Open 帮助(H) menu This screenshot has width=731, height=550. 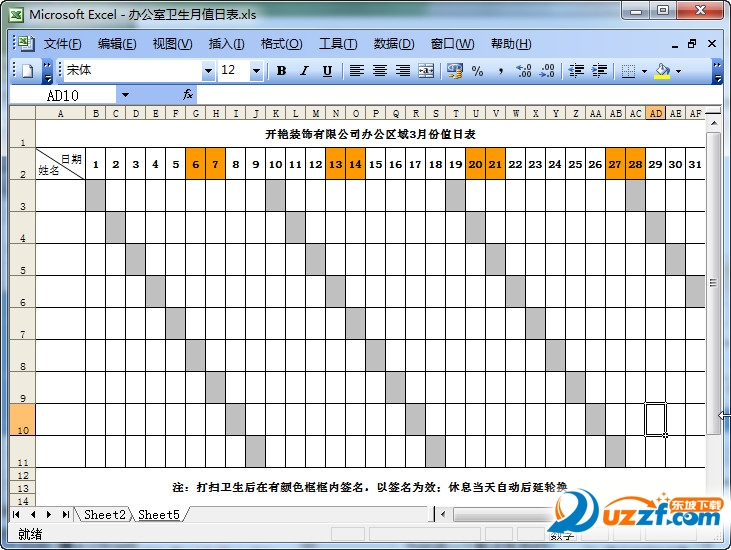coord(511,44)
